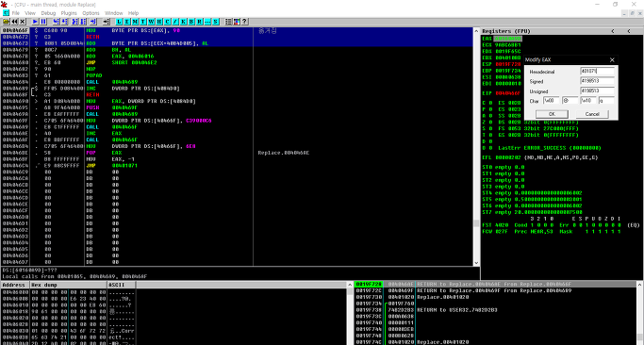644x345 pixels.
Task: Show Source with S icon
Action: [x=216, y=22]
